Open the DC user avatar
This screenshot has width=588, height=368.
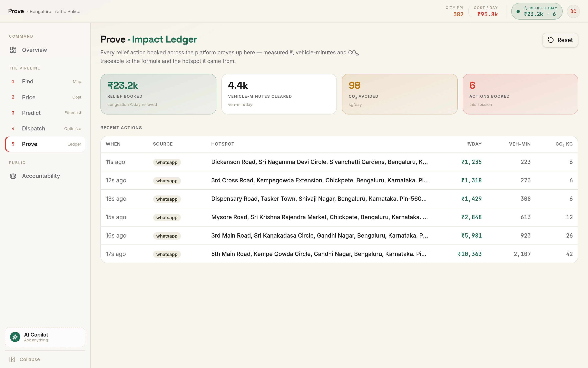click(x=573, y=11)
